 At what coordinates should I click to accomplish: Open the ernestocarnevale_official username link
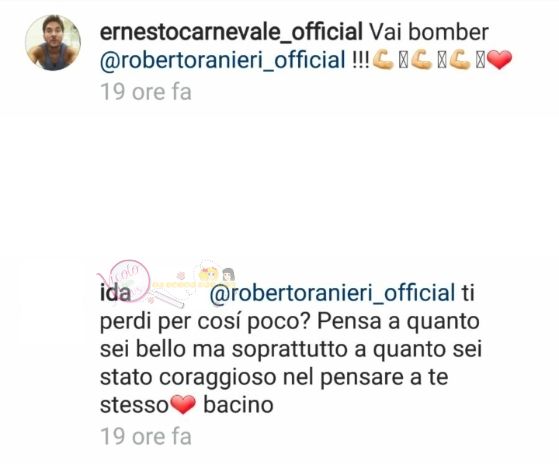[x=231, y=32]
